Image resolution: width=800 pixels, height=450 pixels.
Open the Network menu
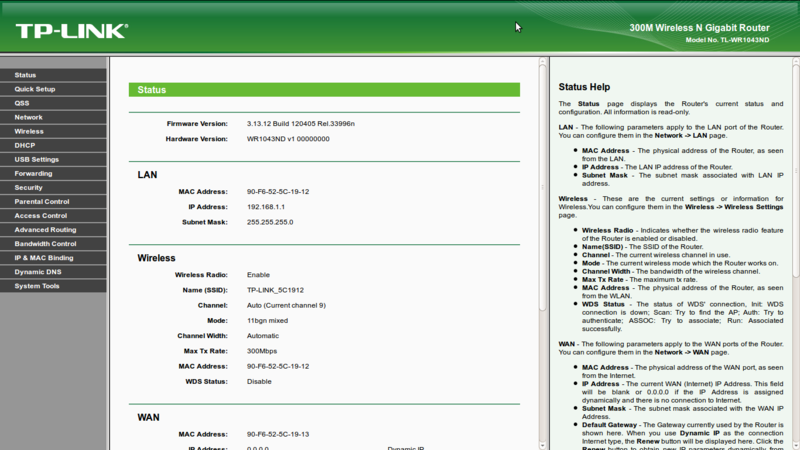coord(53,117)
